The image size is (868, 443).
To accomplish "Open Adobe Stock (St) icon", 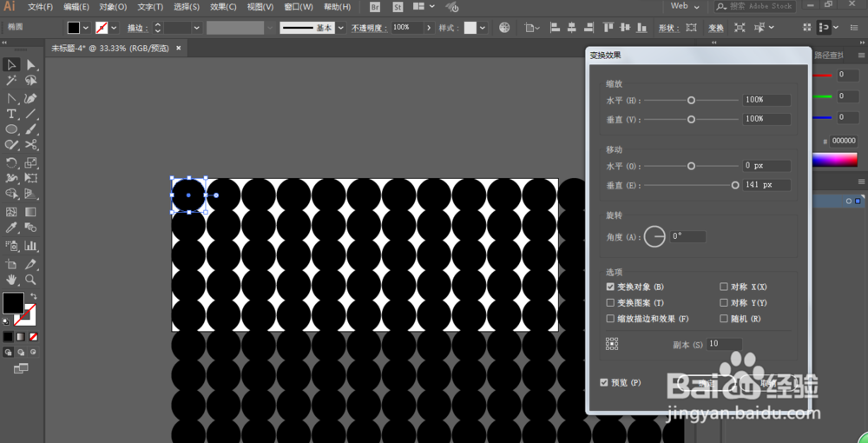I will coord(398,7).
